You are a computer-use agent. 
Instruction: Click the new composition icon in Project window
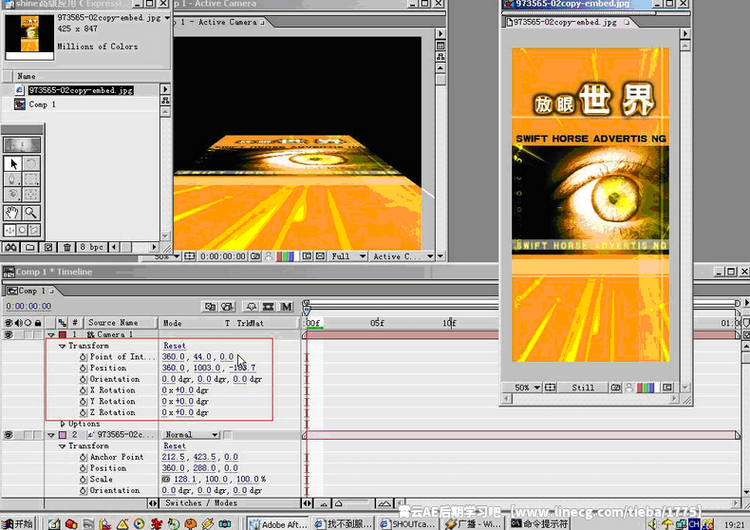(48, 247)
